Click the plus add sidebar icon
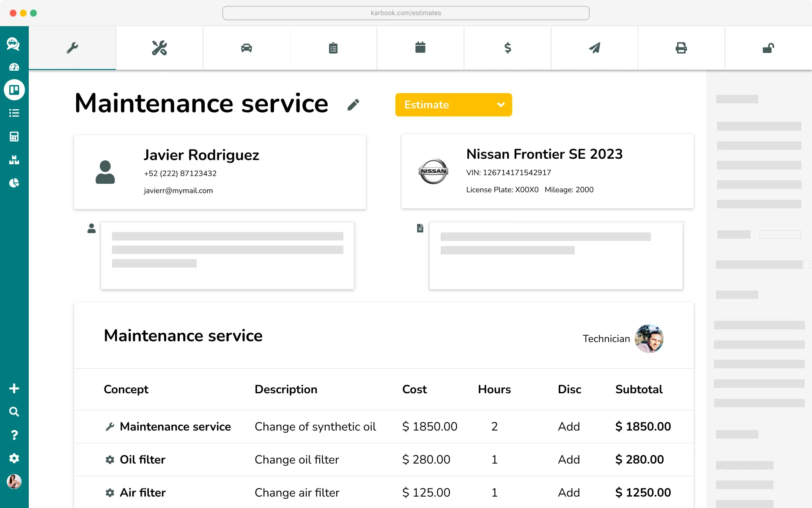This screenshot has width=812, height=508. [x=14, y=389]
